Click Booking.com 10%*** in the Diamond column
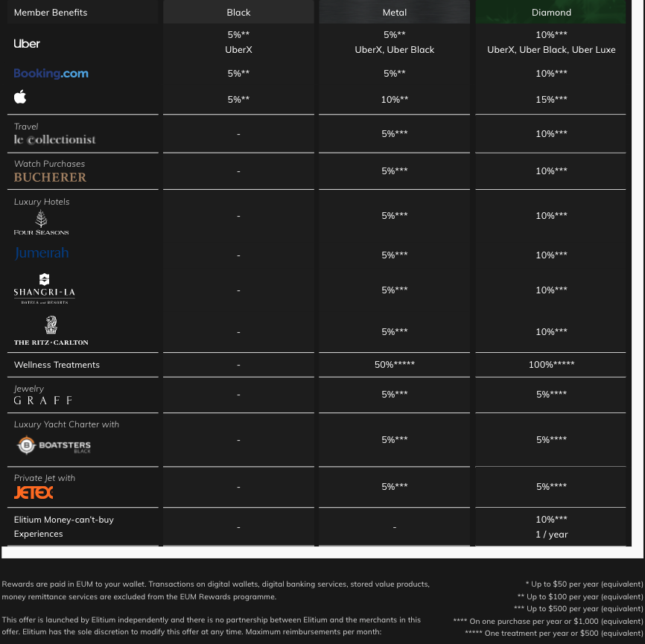The image size is (645, 644). 551,73
